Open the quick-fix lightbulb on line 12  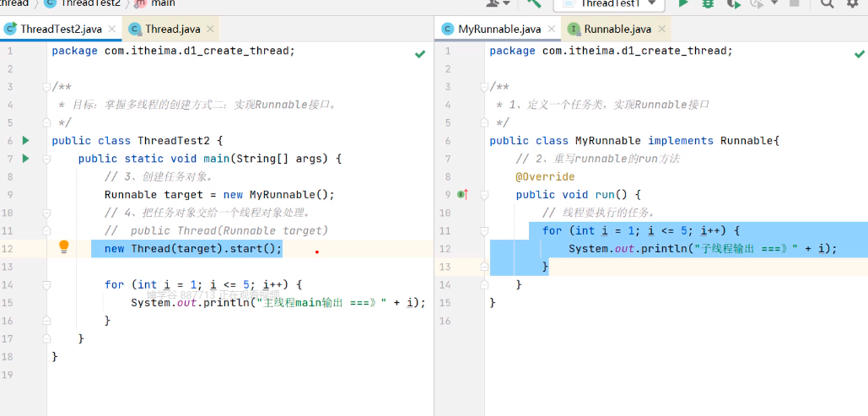pos(64,247)
